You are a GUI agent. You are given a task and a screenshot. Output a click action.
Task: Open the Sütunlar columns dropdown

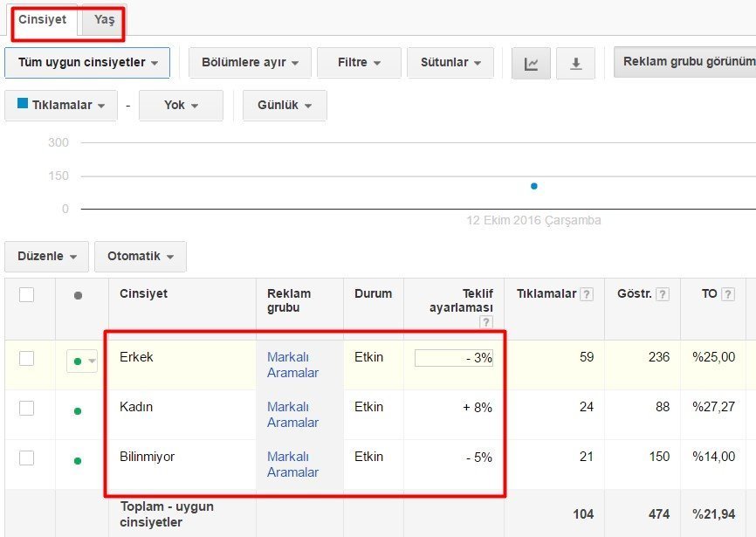pos(450,63)
